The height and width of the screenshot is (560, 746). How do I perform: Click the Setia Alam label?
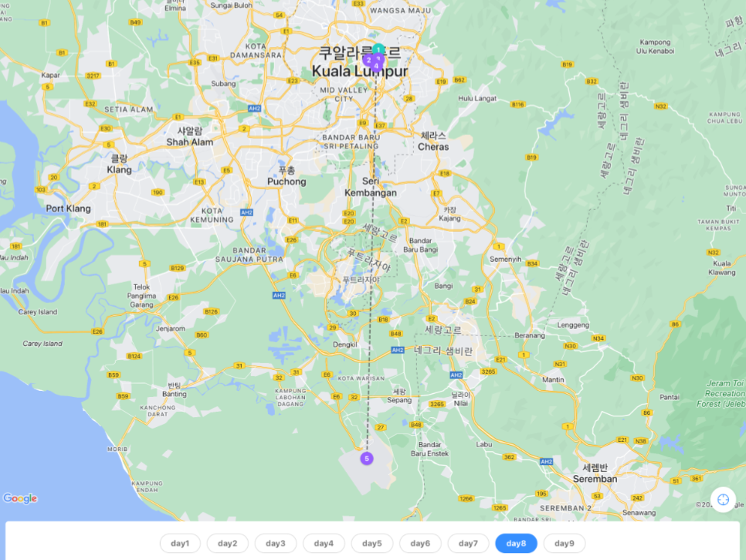tap(128, 110)
